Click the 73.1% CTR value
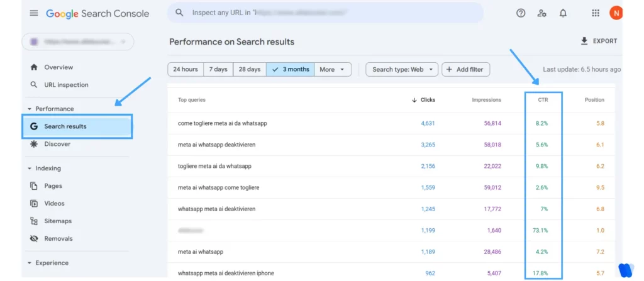 (540, 230)
